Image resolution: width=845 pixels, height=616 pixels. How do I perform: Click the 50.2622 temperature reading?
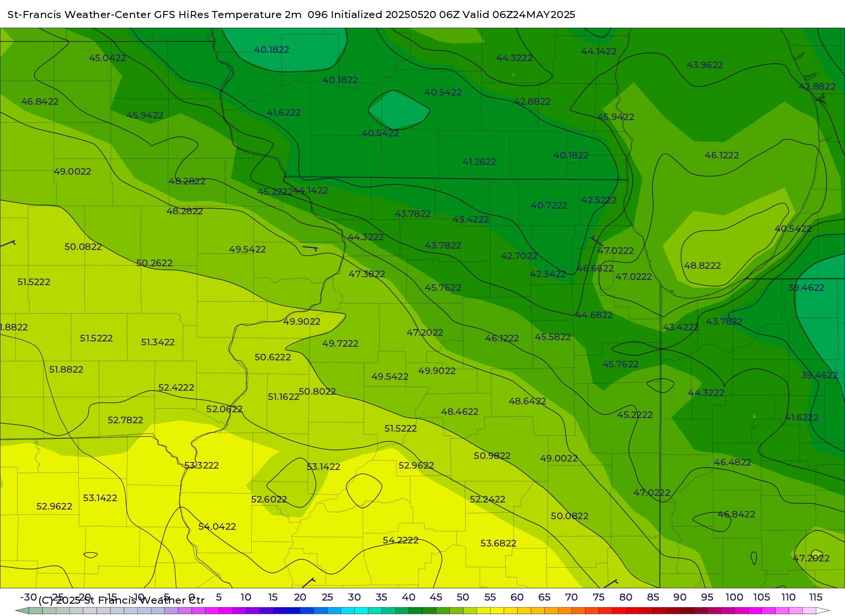click(x=154, y=263)
